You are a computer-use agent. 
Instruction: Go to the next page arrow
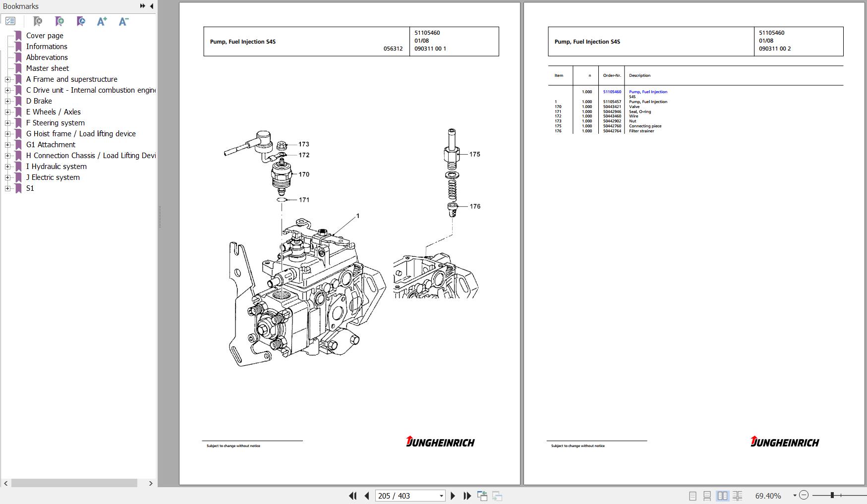pos(453,496)
